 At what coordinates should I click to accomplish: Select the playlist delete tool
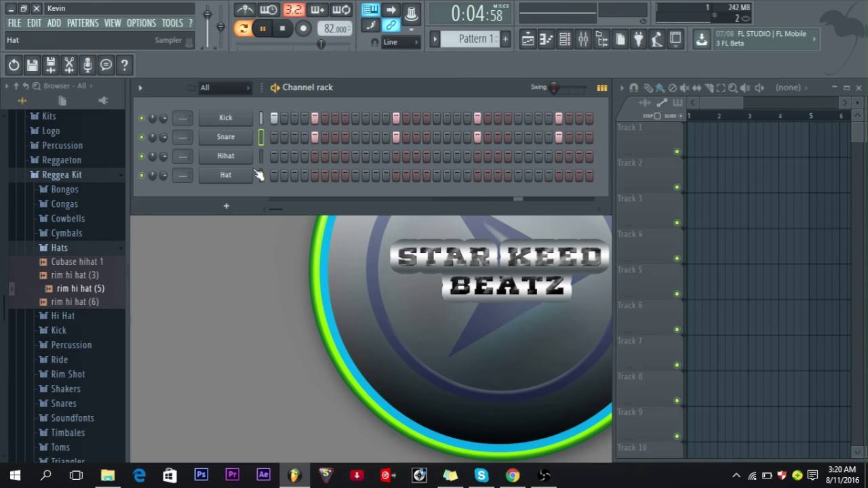[x=672, y=87]
